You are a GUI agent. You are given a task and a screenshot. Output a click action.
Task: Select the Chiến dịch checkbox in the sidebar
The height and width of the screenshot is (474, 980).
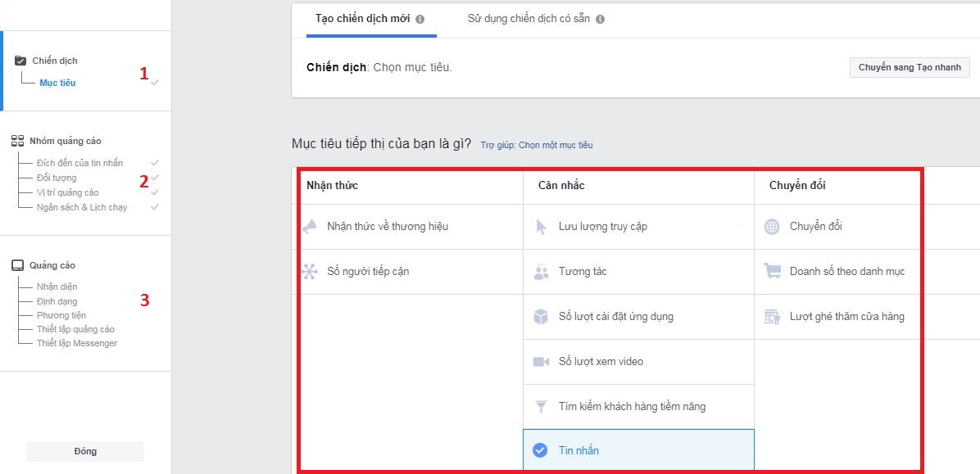[20, 59]
